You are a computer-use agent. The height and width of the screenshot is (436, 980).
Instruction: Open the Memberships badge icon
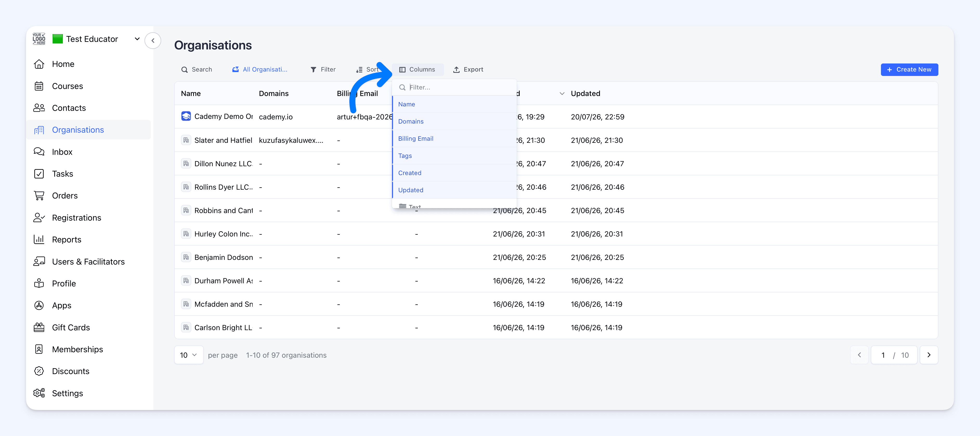coord(39,349)
